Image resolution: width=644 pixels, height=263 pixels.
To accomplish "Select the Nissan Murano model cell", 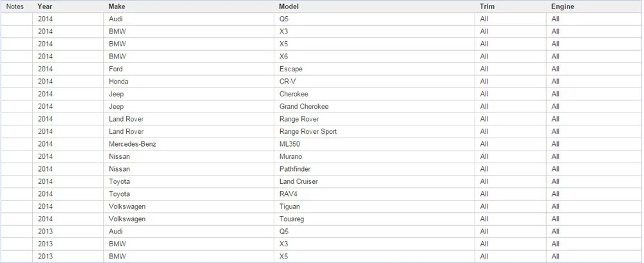I will click(374, 156).
